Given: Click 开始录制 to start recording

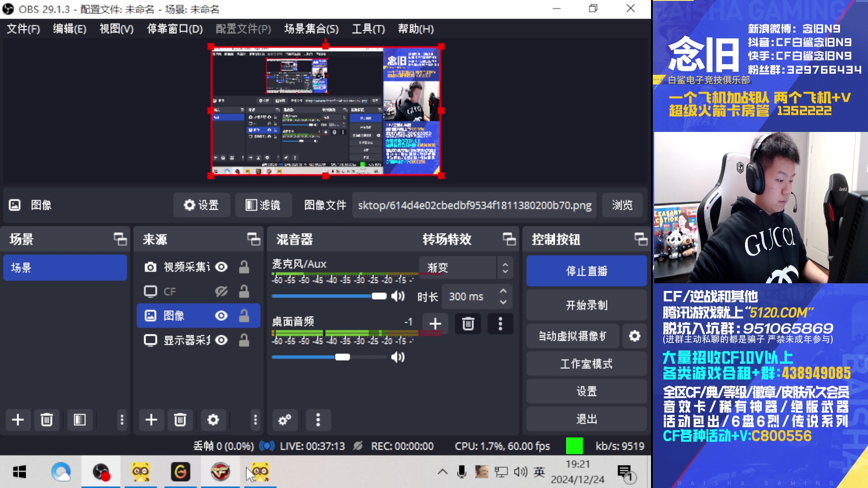Looking at the screenshot, I should click(586, 305).
